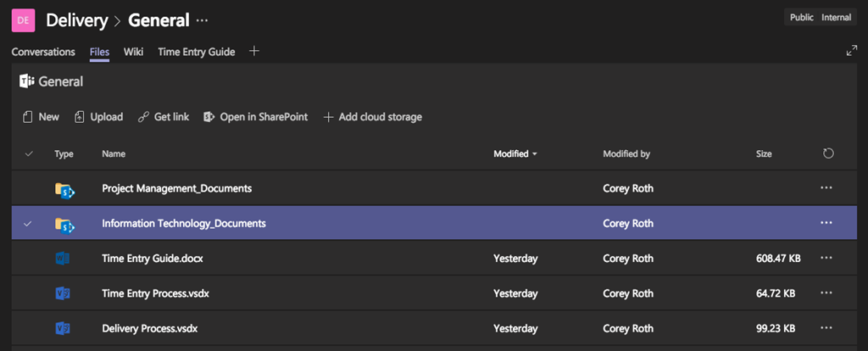Sort by the Modified column dropdown
This screenshot has width=868, height=351.
point(515,154)
